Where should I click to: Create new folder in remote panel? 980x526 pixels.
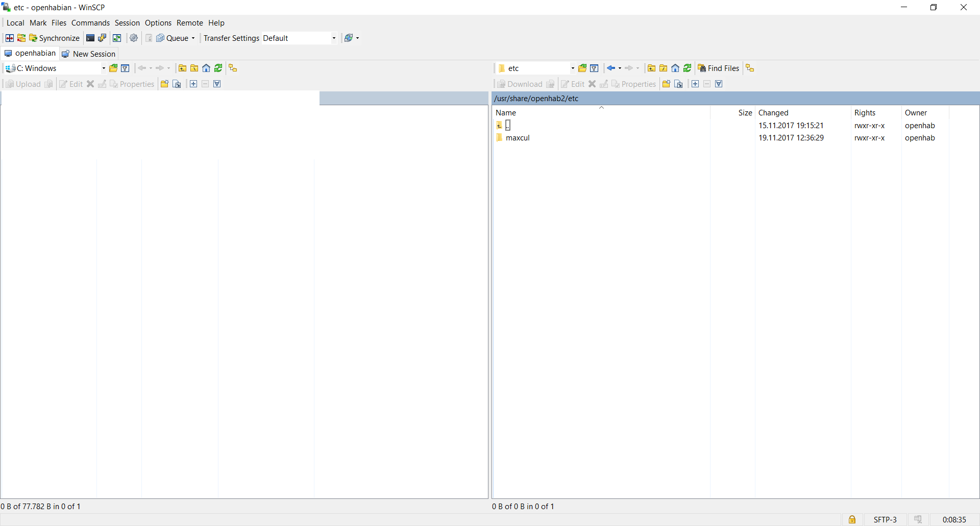(x=666, y=84)
